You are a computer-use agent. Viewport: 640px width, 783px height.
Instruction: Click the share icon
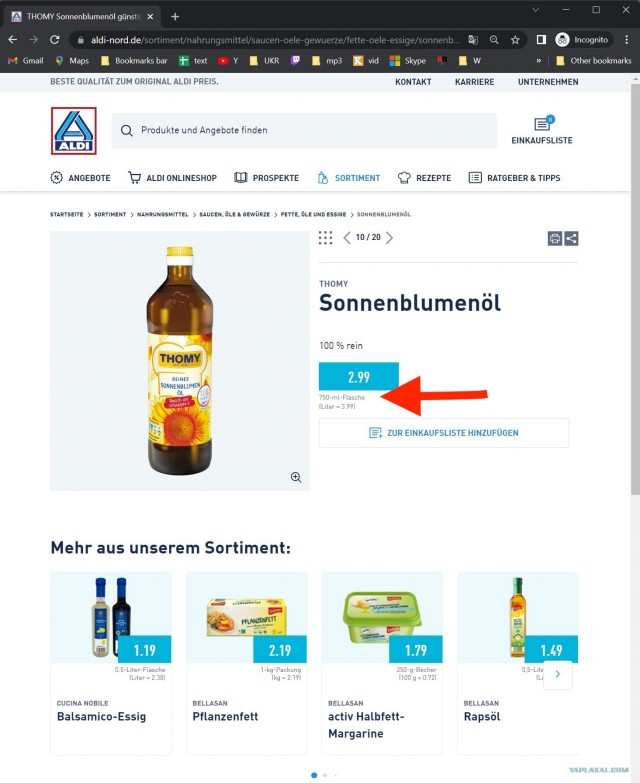[571, 238]
